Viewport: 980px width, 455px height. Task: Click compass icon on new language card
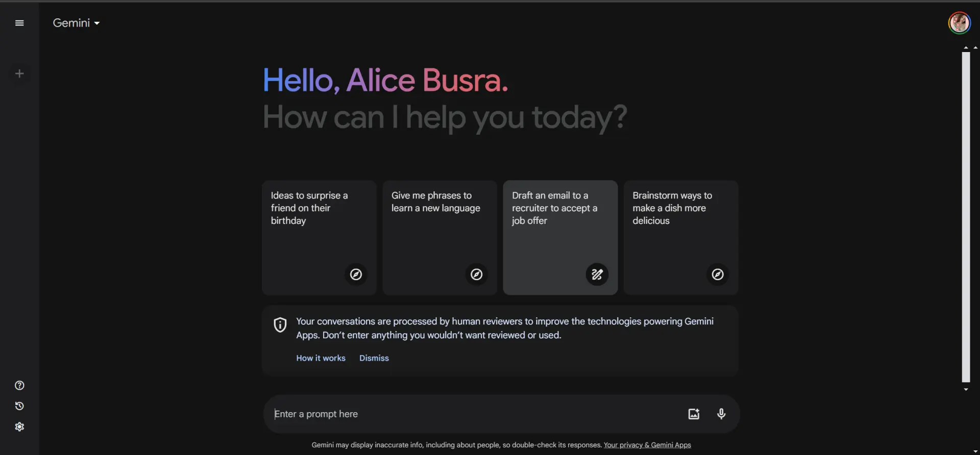tap(476, 274)
